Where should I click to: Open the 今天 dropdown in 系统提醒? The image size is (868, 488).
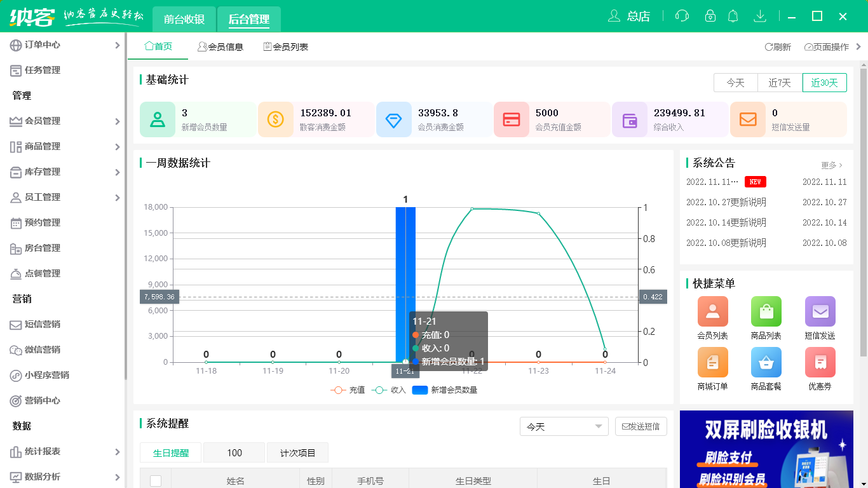[564, 426]
